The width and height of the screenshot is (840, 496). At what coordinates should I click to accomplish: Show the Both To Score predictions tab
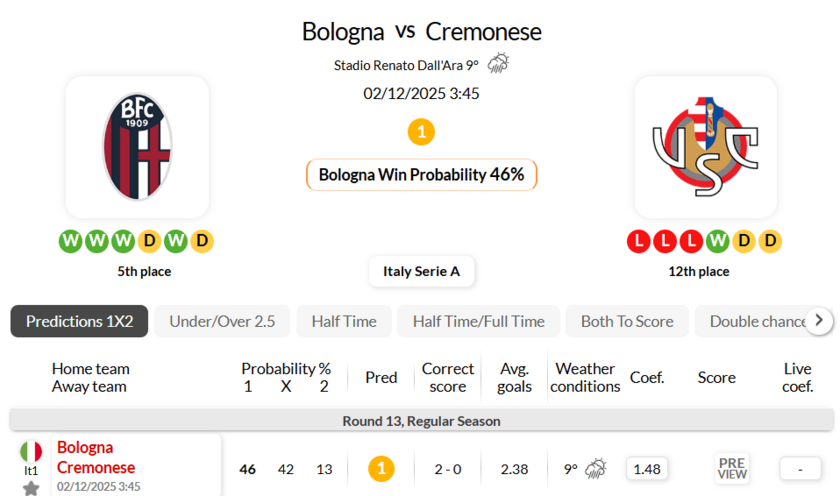coord(627,321)
